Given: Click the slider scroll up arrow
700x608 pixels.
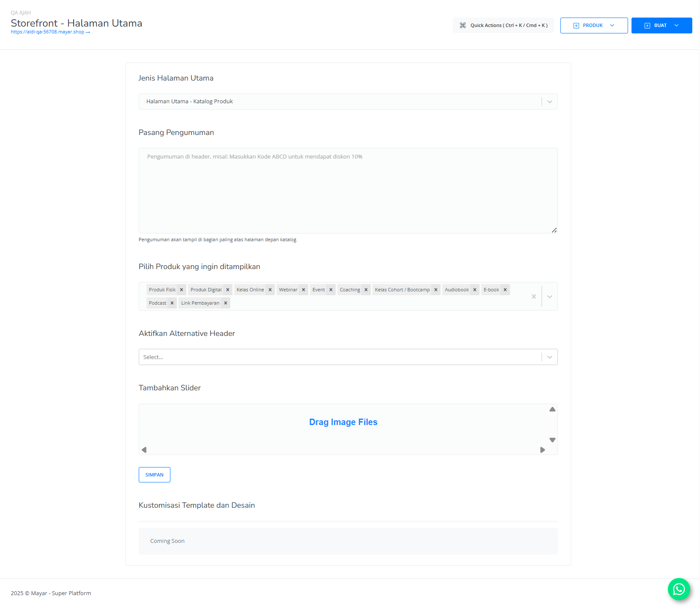Looking at the screenshot, I should [x=553, y=410].
